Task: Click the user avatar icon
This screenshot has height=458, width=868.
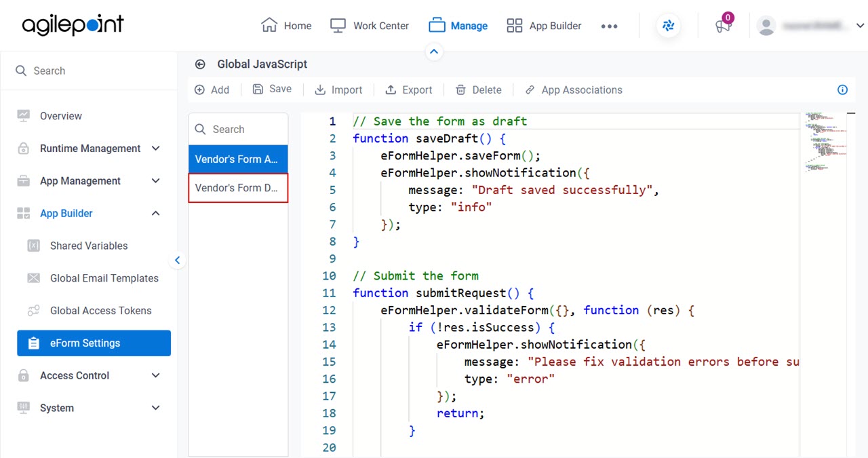Action: (x=766, y=26)
